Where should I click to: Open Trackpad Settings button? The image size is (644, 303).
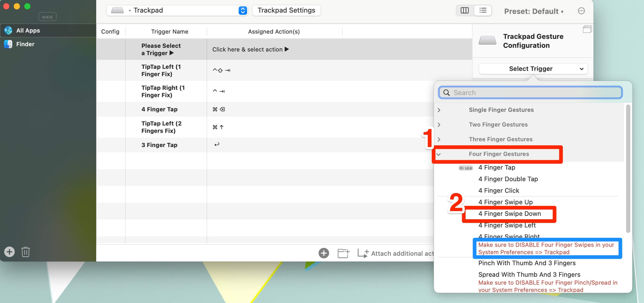(x=286, y=11)
